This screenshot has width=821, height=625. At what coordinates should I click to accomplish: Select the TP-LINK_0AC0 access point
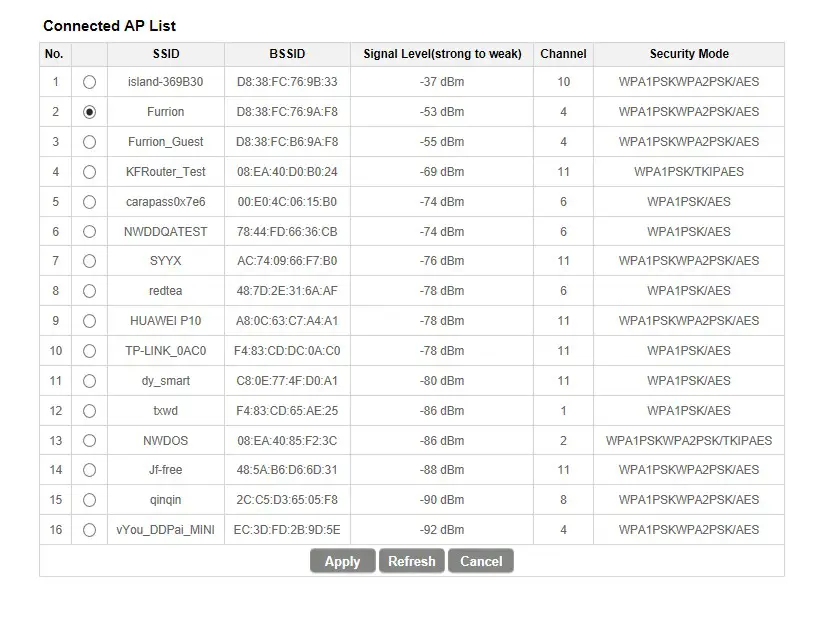coord(89,351)
